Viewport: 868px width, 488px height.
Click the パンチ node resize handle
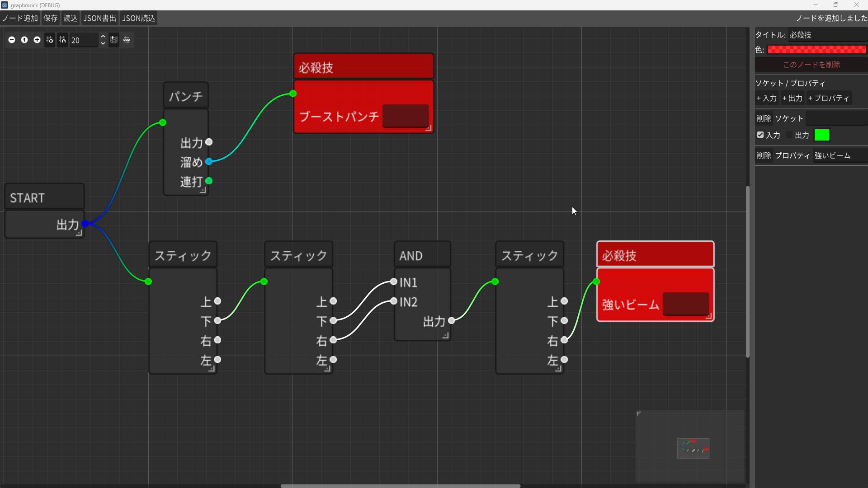point(203,190)
